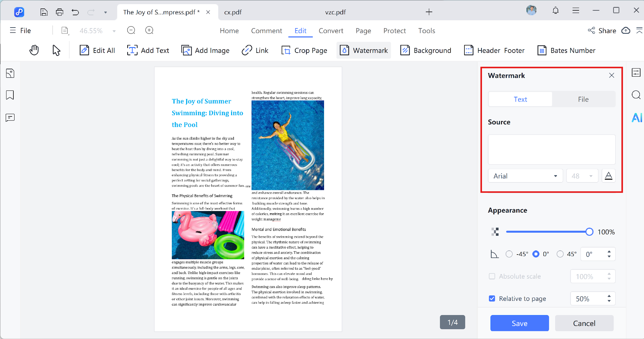Click the Crop Page tool icon
This screenshot has width=644, height=339.
point(286,50)
